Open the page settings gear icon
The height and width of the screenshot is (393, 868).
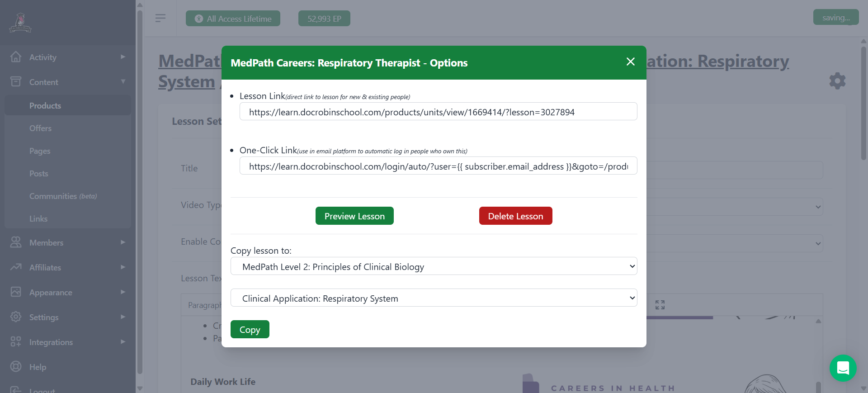tap(837, 81)
